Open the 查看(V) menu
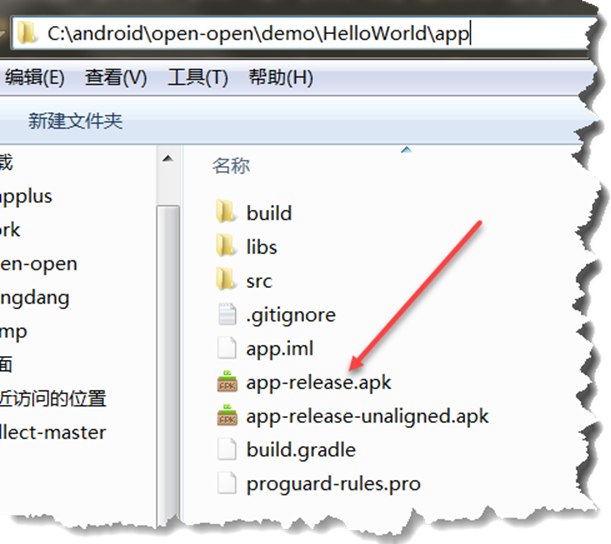 click(x=116, y=77)
